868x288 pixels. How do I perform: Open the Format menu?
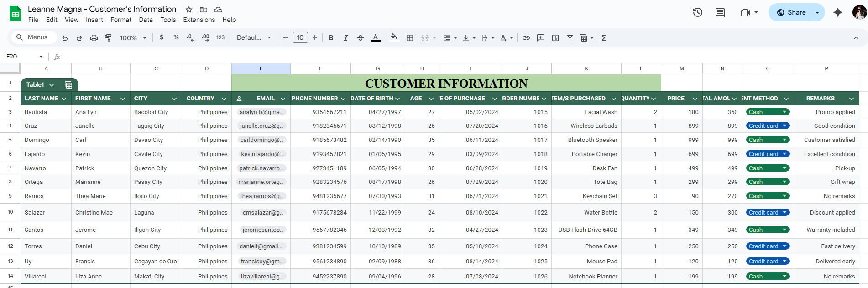coord(120,20)
